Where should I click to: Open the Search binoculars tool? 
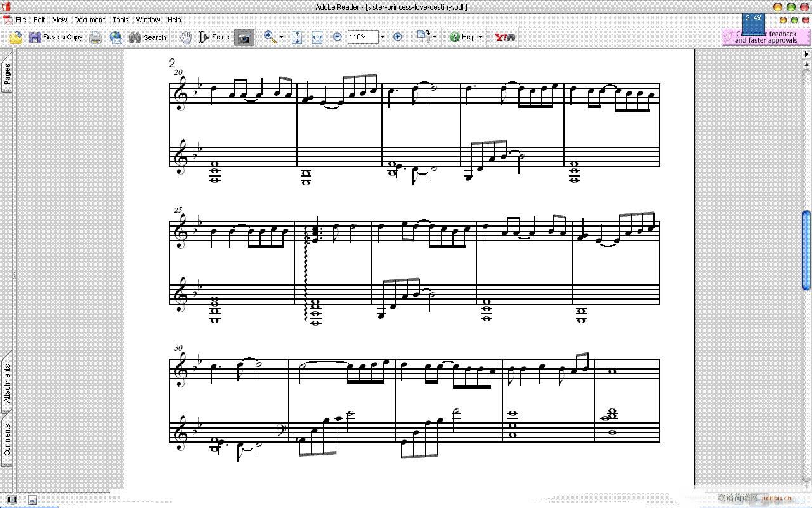(147, 37)
